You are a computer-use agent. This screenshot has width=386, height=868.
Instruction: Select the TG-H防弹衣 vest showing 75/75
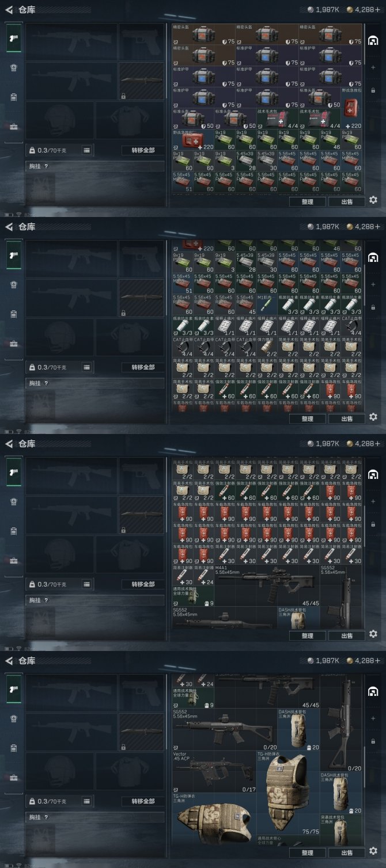(x=288, y=793)
